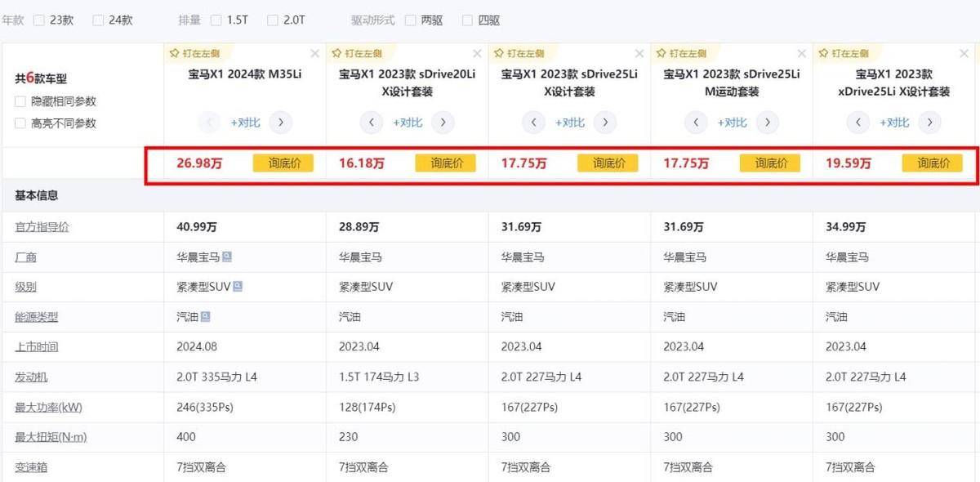Open the 宝马X1 2024款 M35Li title
980x482 pixels.
245,74
